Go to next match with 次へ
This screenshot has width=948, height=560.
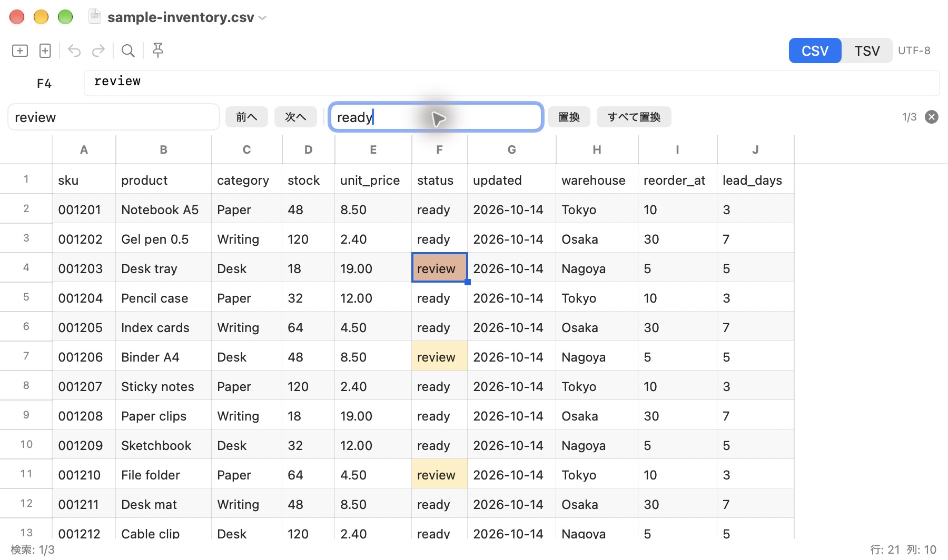(295, 117)
